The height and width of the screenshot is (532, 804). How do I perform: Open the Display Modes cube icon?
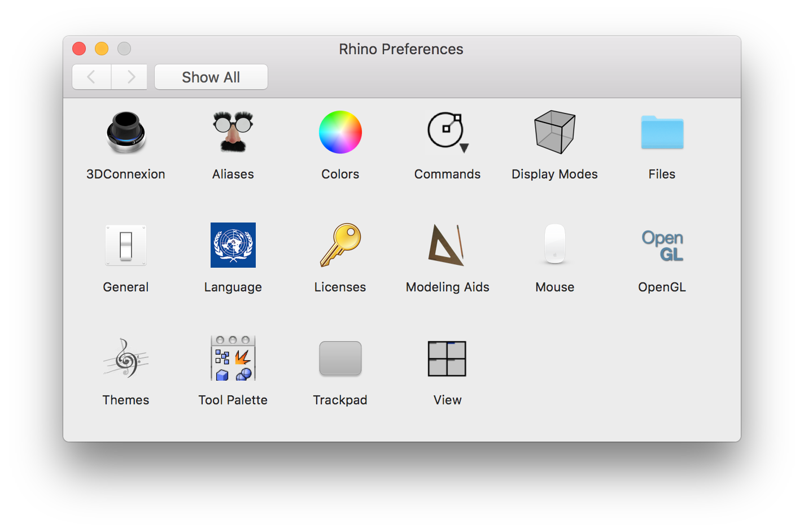click(x=555, y=132)
